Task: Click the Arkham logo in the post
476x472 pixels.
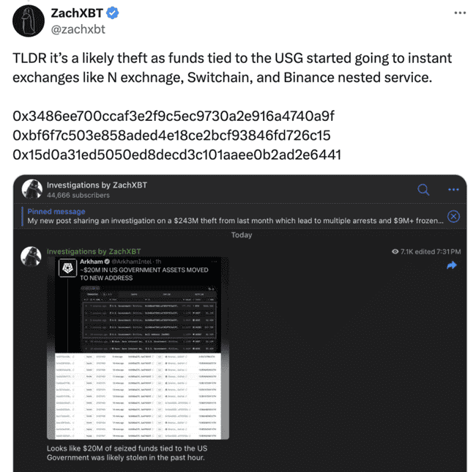Action: pos(68,268)
